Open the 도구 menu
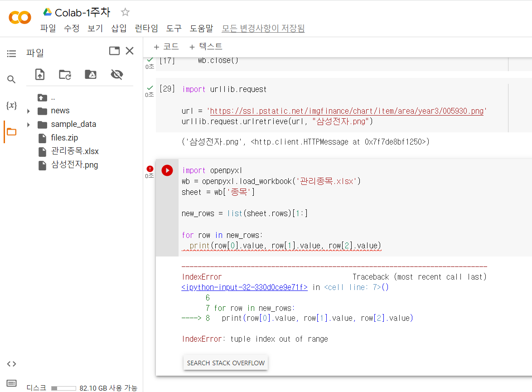The height and width of the screenshot is (392, 532). (174, 28)
